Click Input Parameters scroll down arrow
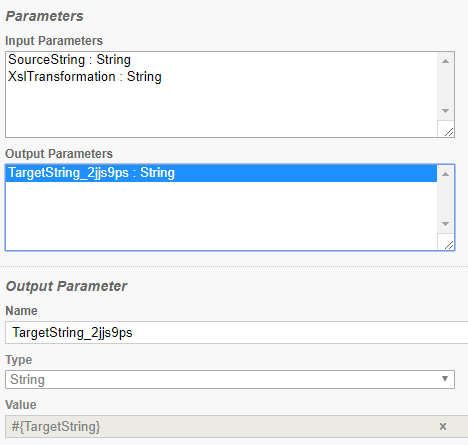Viewport: 468px width, 445px height. tap(445, 111)
